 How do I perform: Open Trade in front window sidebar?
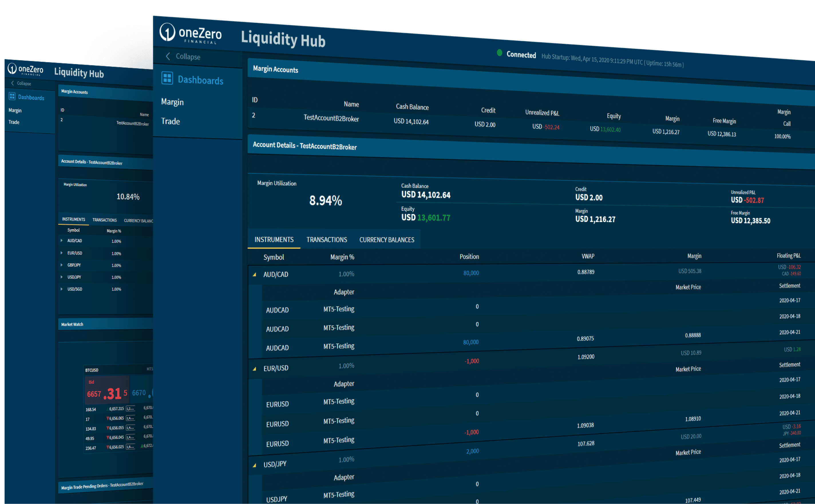pos(170,121)
